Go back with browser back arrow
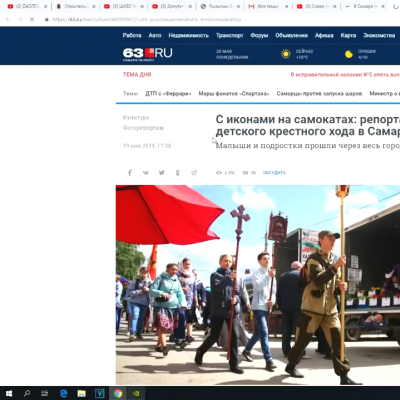 (x=8, y=20)
